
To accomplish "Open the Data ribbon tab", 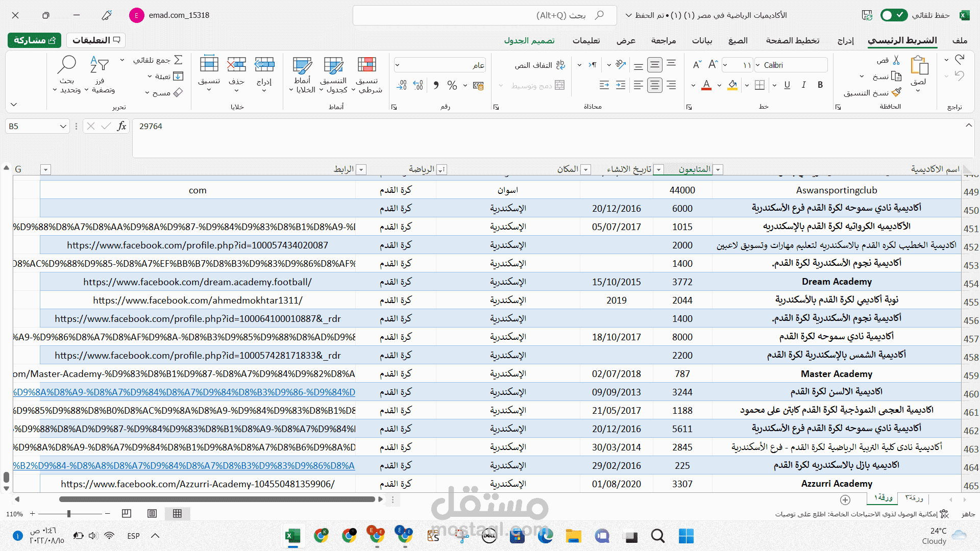I will click(702, 40).
